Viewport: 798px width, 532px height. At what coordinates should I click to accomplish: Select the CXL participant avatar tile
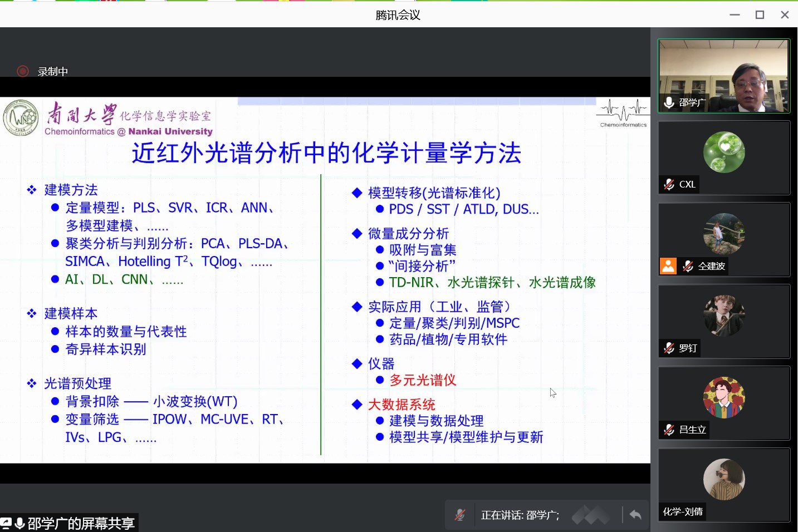click(x=724, y=152)
